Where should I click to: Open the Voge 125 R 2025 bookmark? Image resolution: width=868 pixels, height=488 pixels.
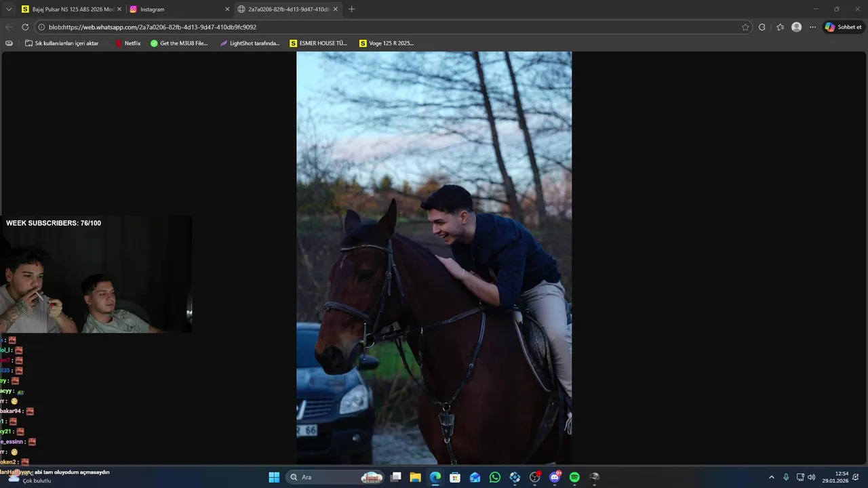[x=387, y=43]
